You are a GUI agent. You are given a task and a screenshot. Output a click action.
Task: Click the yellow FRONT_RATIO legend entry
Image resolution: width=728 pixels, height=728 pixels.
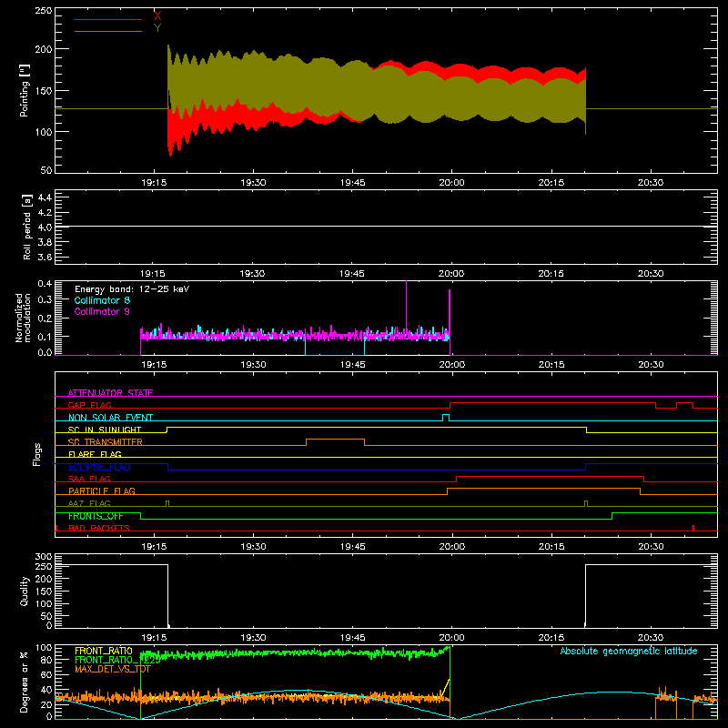coord(104,651)
